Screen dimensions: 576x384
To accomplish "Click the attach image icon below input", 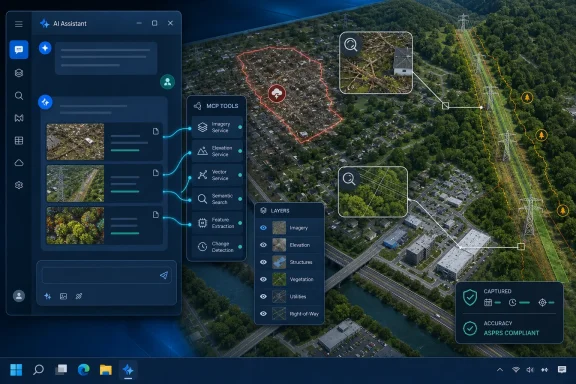I will [63, 296].
